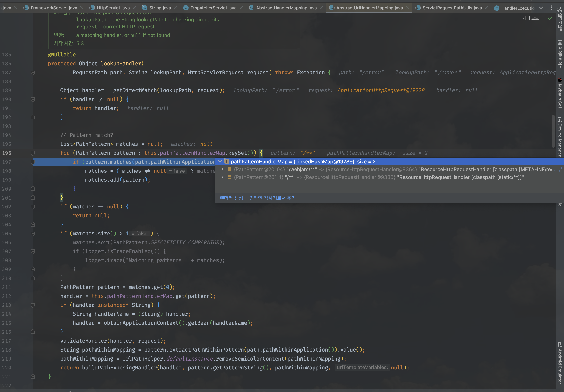
Task: Click the 뷰 link on the webjars row
Action: coord(560,169)
